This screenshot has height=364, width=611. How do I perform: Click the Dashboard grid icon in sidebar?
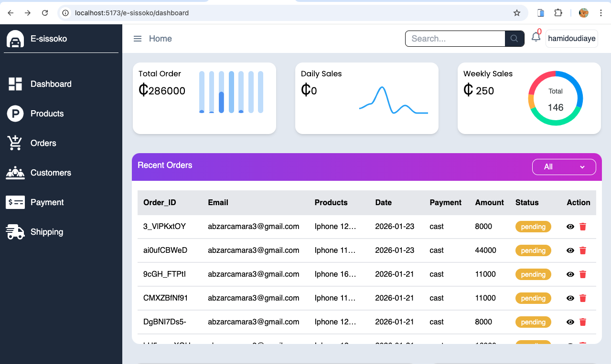[x=15, y=84]
